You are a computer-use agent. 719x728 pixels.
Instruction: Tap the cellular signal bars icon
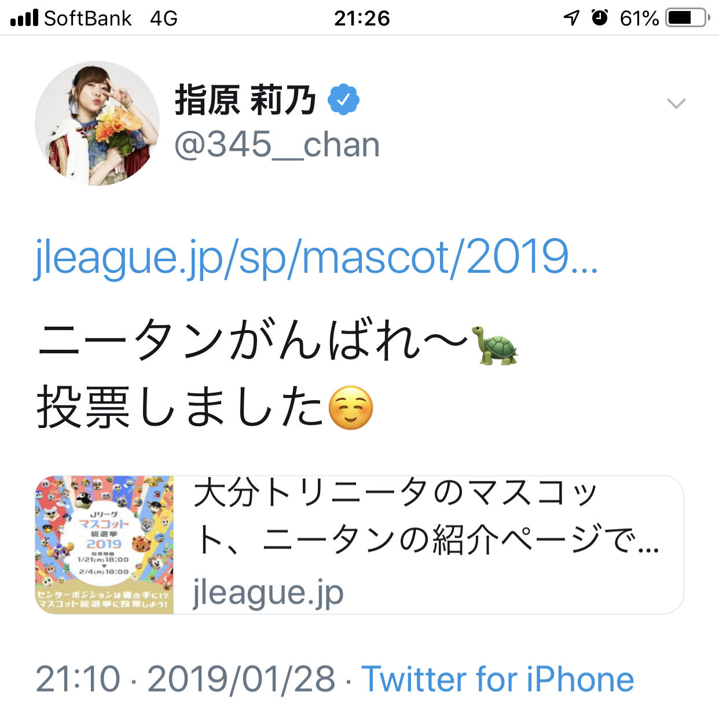[24, 18]
